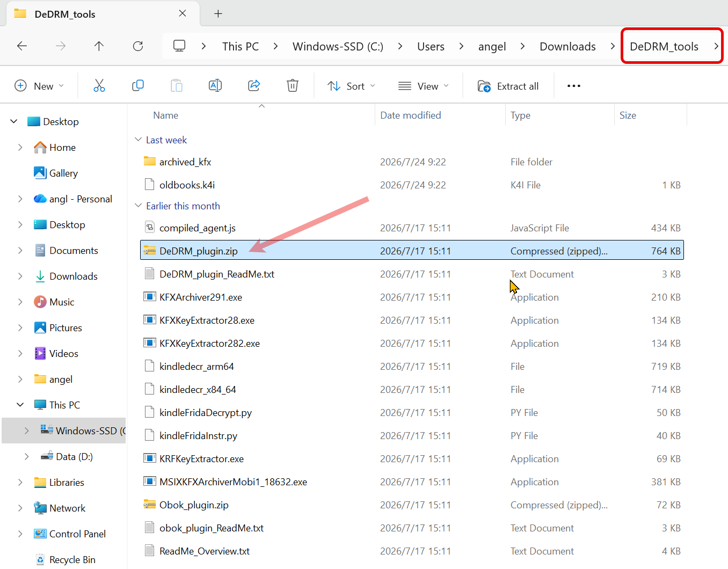Collapse the Earlier this month group
This screenshot has height=569, width=728.
point(138,206)
